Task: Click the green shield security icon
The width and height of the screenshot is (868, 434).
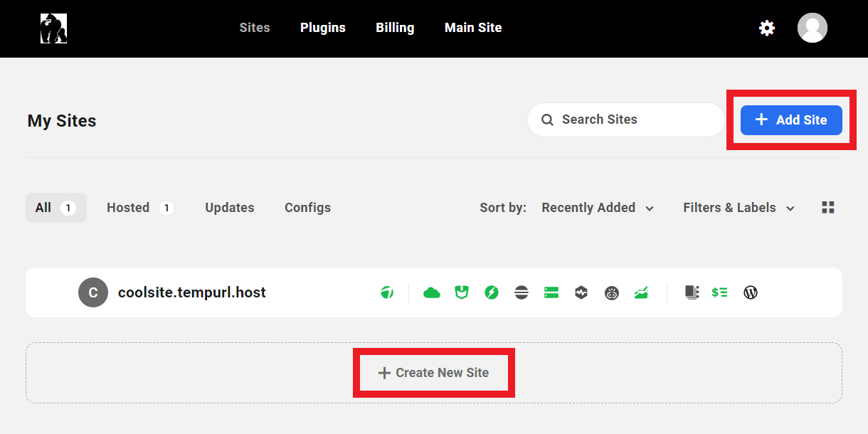Action: (462, 292)
